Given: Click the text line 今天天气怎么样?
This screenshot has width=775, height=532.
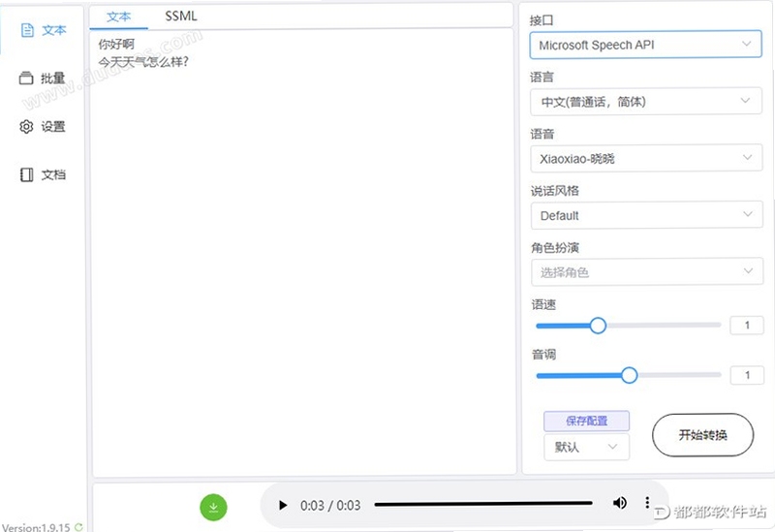Looking at the screenshot, I should (x=143, y=62).
